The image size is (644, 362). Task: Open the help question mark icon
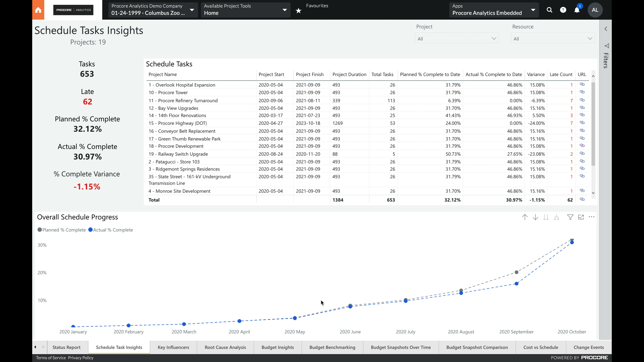pyautogui.click(x=563, y=10)
